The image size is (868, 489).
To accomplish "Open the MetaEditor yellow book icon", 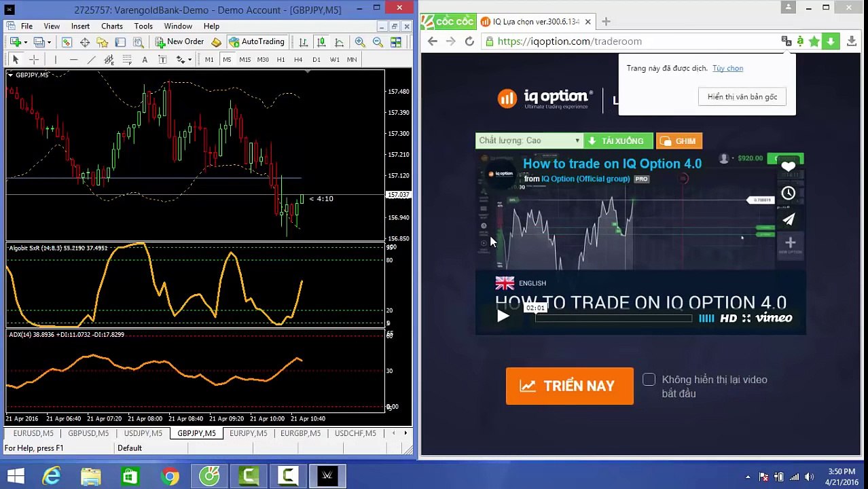I will click(x=216, y=42).
